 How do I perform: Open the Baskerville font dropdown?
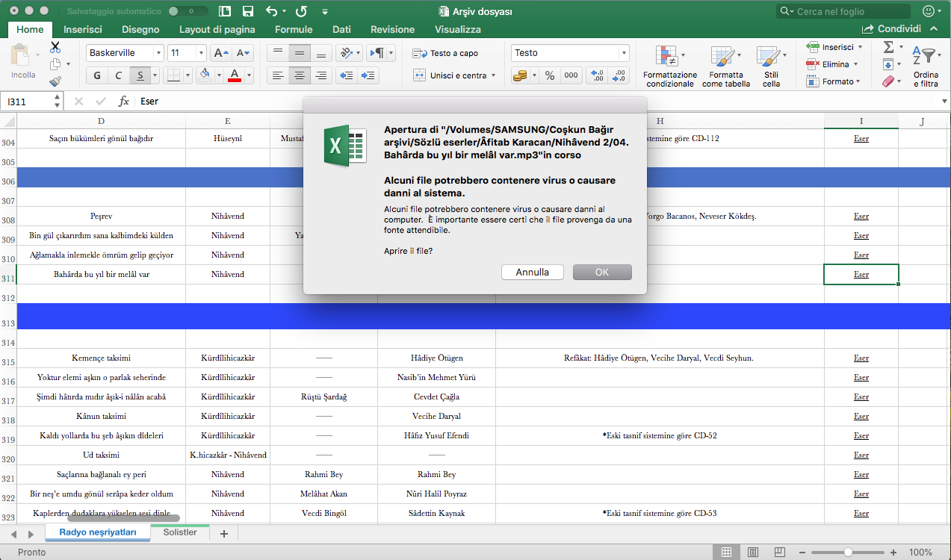point(158,53)
